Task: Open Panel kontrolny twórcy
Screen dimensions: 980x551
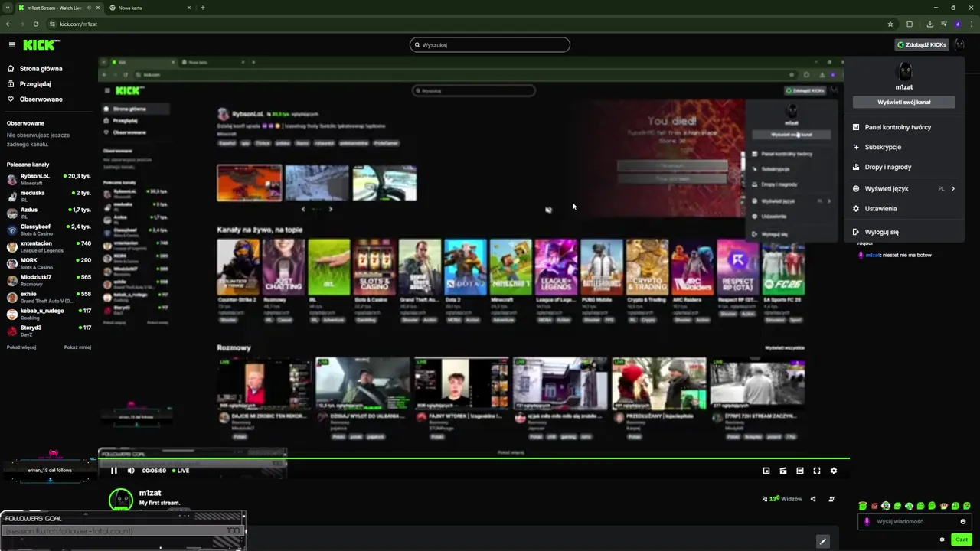Action: 904,127
